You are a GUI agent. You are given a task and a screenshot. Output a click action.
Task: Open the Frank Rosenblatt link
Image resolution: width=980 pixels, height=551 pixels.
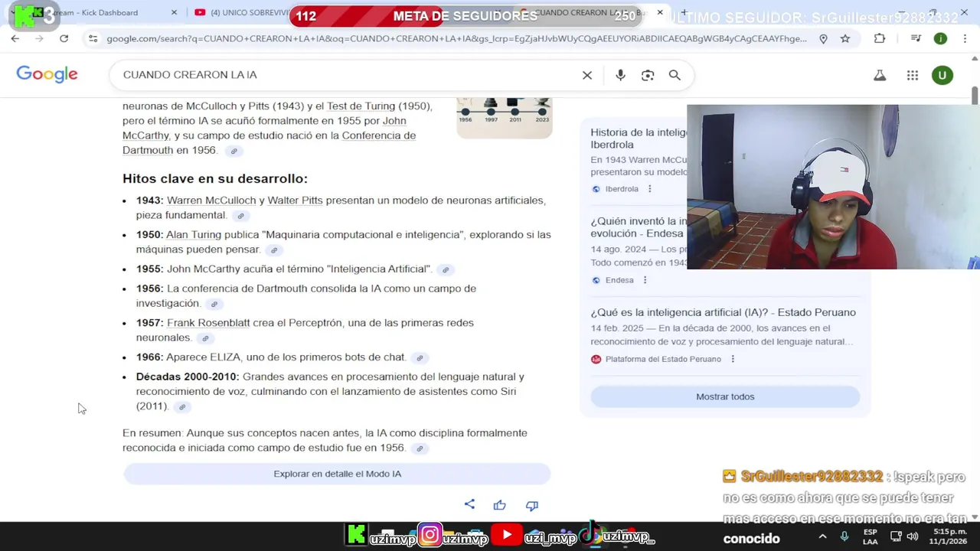[208, 323]
